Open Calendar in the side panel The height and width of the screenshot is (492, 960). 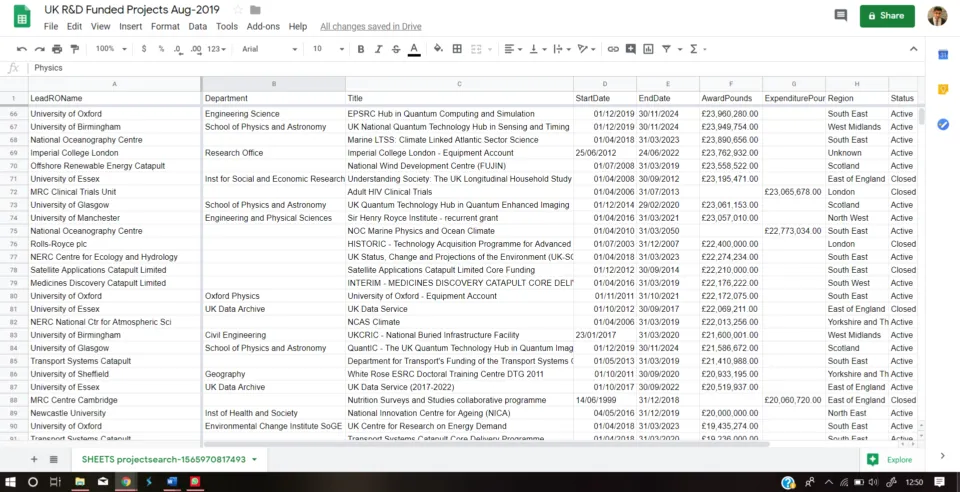[x=943, y=55]
